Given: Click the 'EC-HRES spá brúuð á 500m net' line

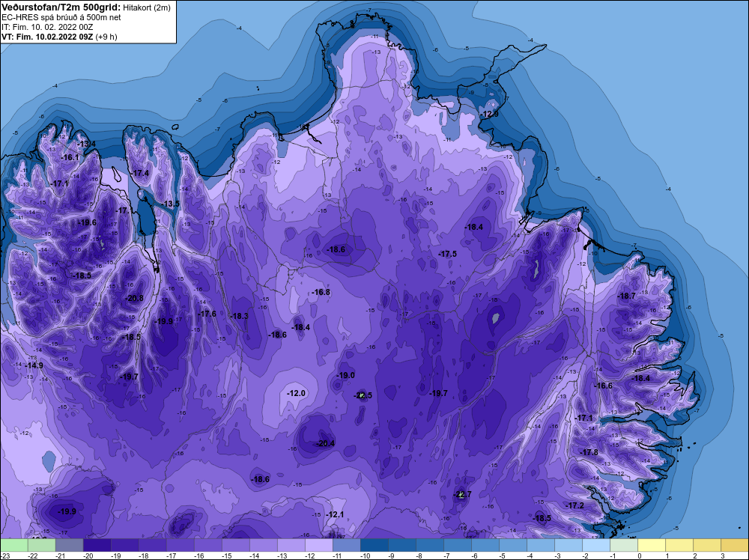Looking at the screenshot, I should click(x=61, y=17).
